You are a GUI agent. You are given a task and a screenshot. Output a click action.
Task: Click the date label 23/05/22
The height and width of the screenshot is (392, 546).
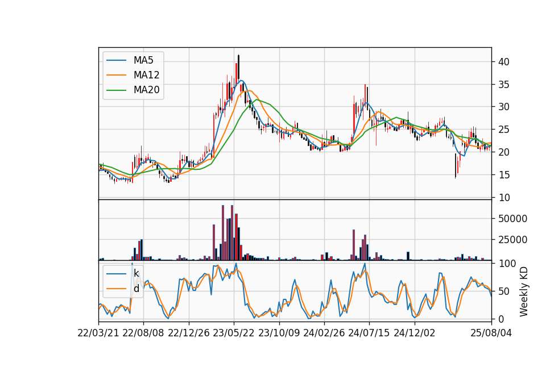coord(234,333)
